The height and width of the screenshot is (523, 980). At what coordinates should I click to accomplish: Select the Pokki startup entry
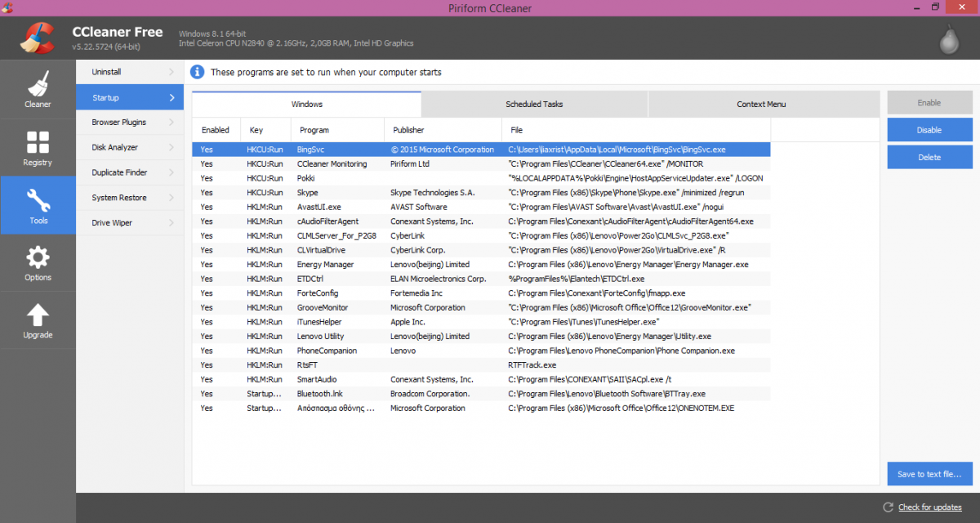(481, 178)
